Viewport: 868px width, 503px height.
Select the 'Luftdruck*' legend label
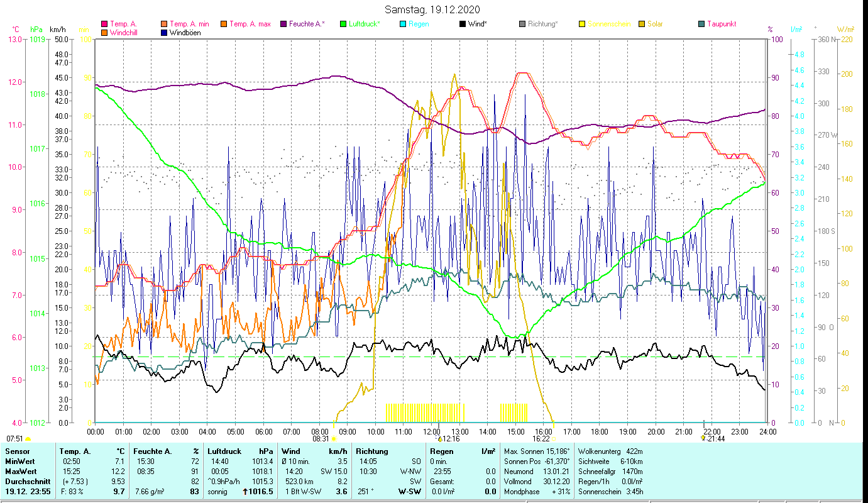point(365,25)
